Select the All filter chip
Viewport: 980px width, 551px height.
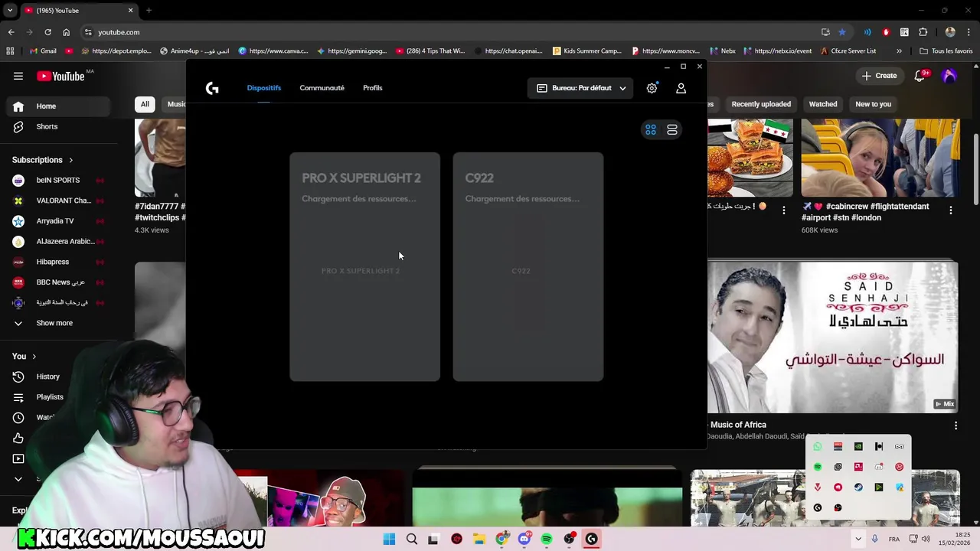click(x=145, y=104)
